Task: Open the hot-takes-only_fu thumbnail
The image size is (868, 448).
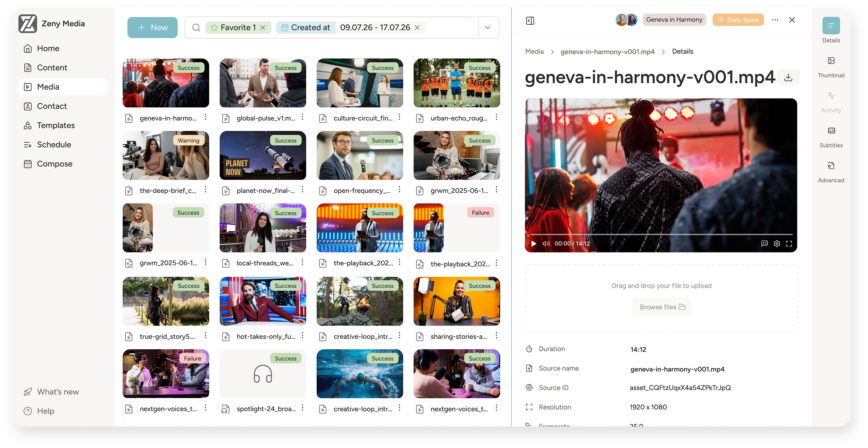Action: 263,301
